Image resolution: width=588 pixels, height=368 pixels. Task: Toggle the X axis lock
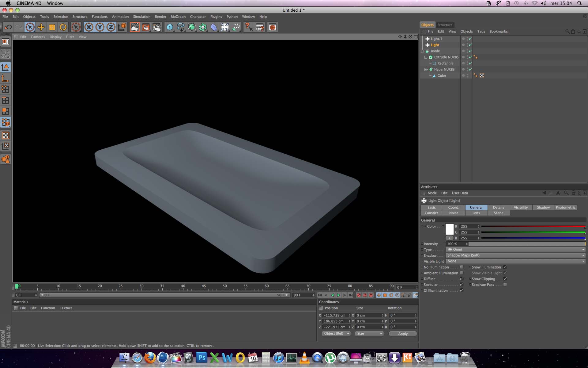[89, 27]
